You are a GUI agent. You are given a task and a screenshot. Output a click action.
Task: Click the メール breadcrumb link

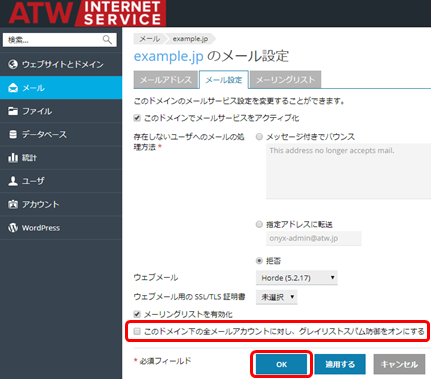coord(149,39)
